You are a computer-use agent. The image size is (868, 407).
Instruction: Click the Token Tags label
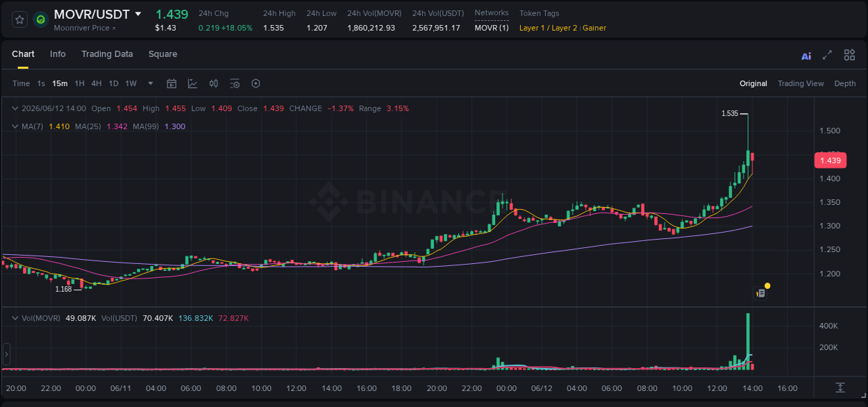[539, 13]
